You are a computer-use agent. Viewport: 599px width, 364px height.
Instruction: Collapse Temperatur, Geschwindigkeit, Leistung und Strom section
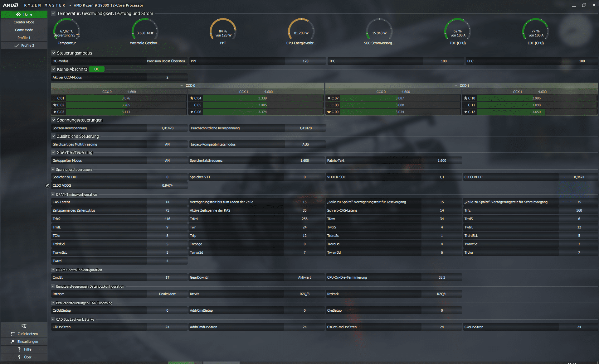(x=53, y=13)
